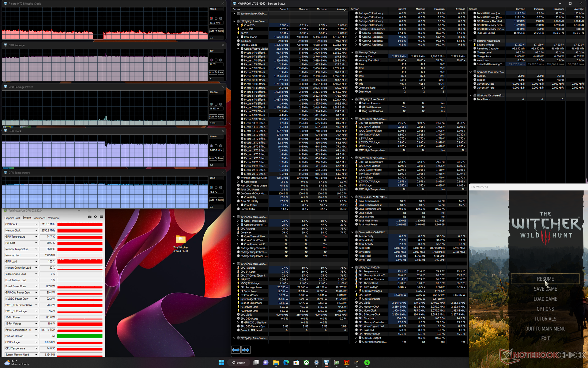The width and height of the screenshot is (588, 368).
Task: Click GPU-Z screenshot camera icon
Action: click(89, 217)
